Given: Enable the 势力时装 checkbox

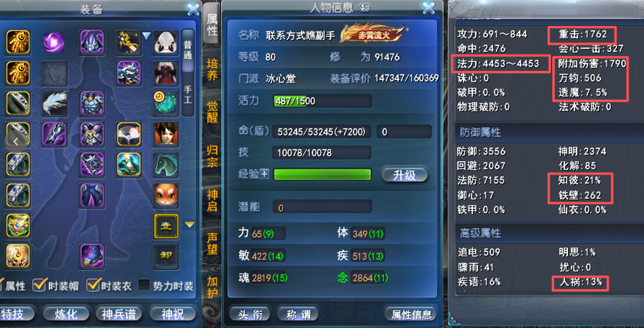Looking at the screenshot, I should click(144, 286).
